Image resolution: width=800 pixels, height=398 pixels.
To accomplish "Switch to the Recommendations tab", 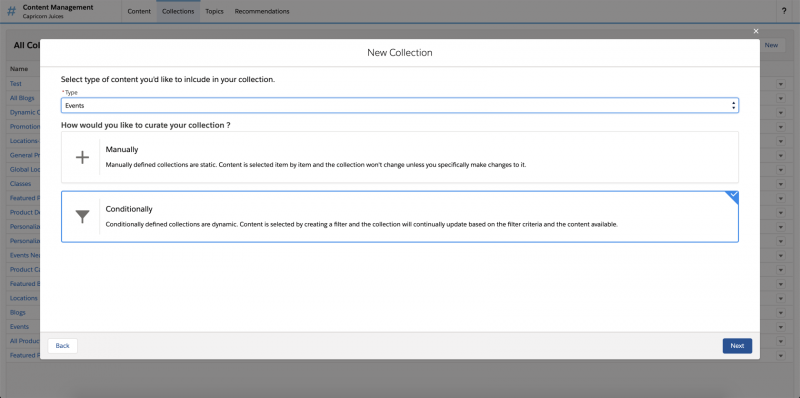I will 262,11.
